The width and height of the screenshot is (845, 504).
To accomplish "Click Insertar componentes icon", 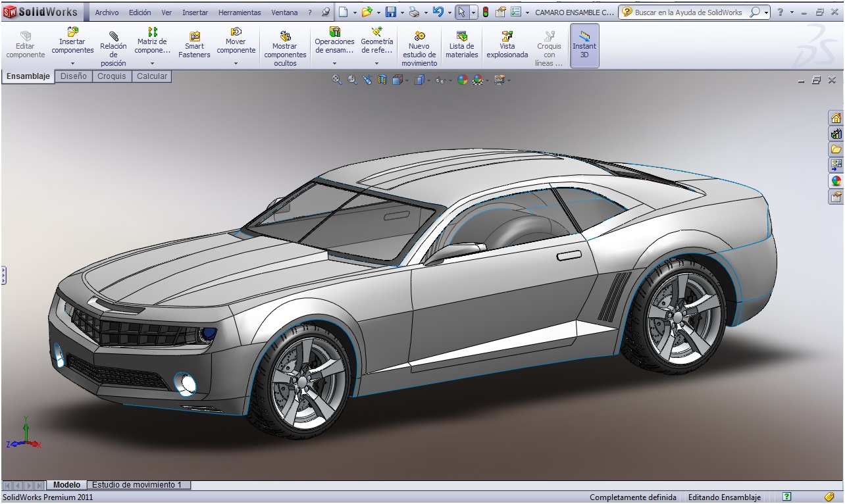I will pos(72,32).
